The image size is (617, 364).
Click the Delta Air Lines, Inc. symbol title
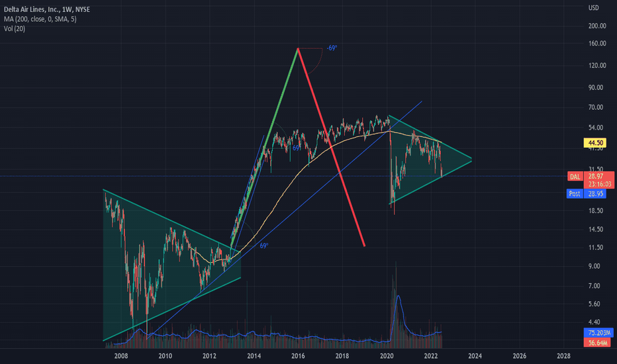click(47, 9)
